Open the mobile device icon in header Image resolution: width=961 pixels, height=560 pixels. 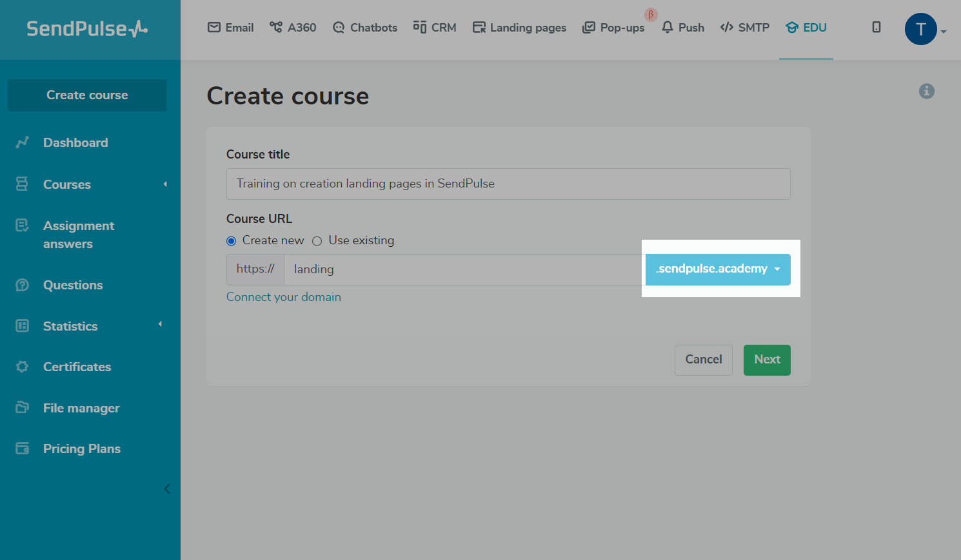[x=877, y=27]
